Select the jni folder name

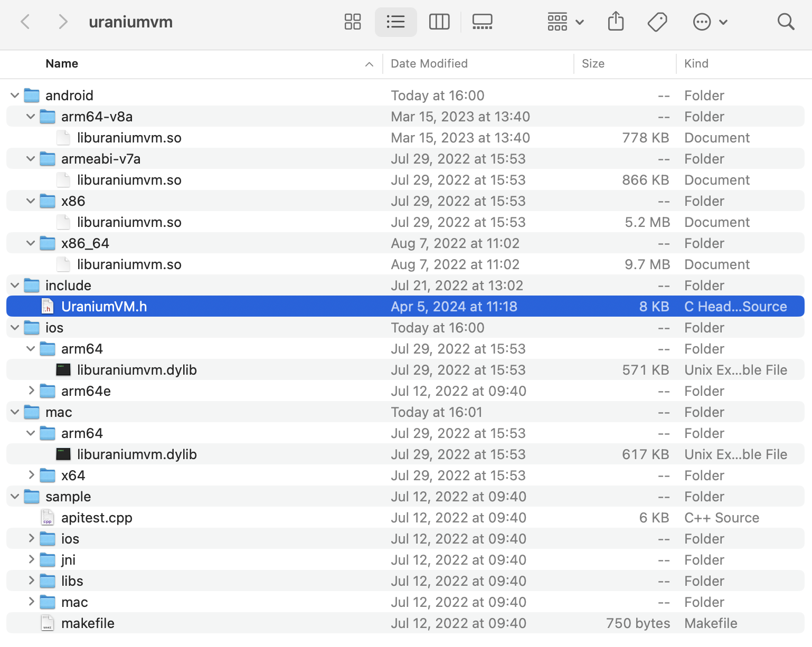68,560
